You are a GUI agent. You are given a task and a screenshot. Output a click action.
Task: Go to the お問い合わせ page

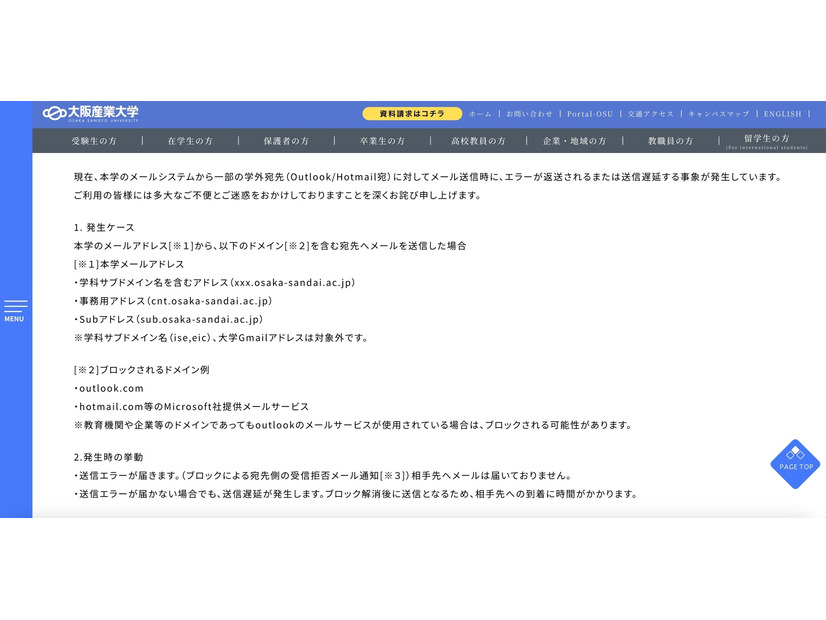coord(530,114)
